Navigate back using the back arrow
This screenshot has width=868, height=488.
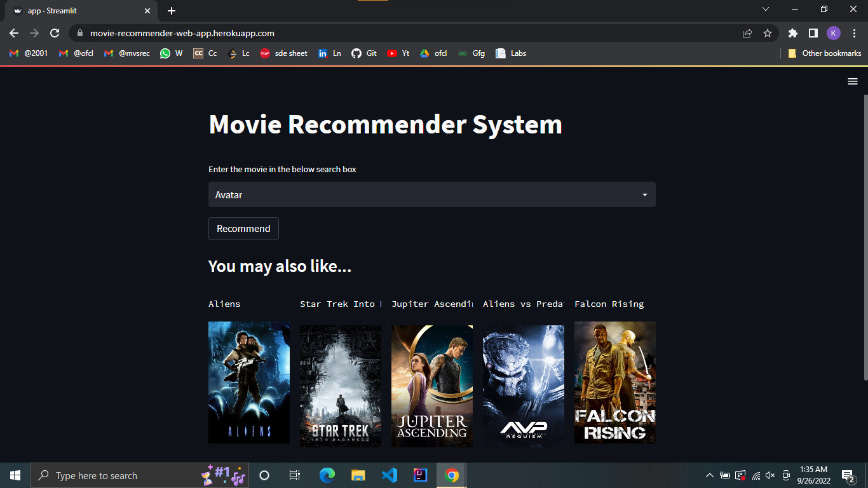[13, 33]
